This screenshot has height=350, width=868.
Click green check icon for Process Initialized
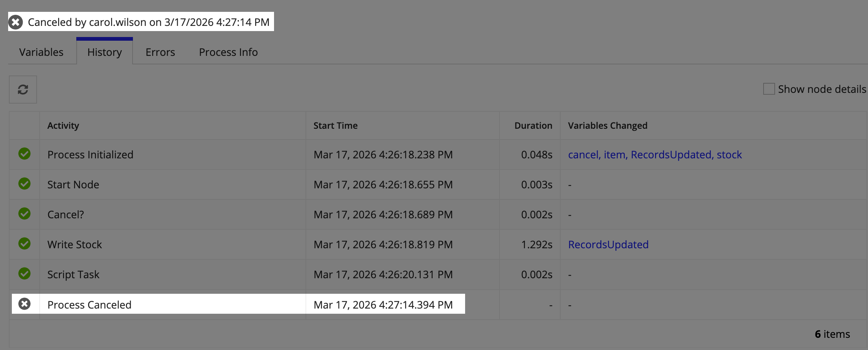pyautogui.click(x=24, y=154)
